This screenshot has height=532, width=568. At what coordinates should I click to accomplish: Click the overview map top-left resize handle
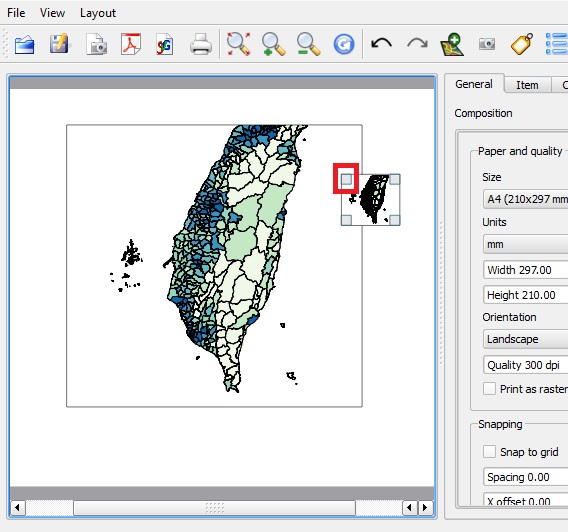[x=347, y=179]
